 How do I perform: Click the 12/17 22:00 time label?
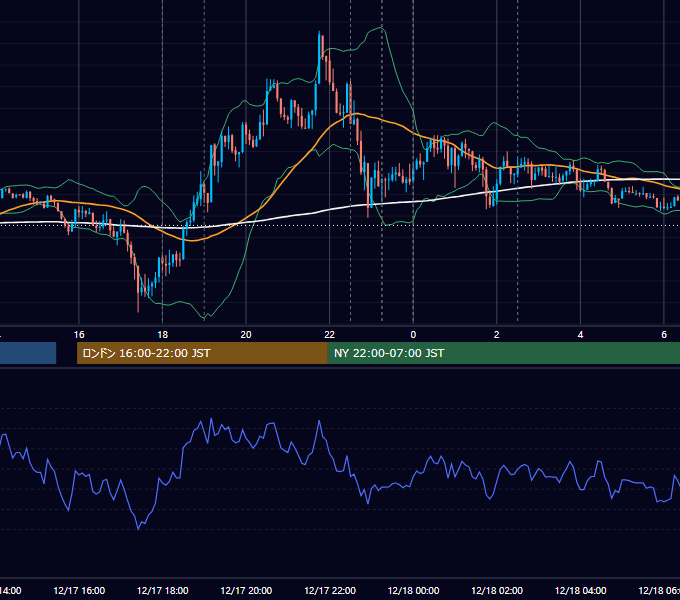pyautogui.click(x=330, y=590)
